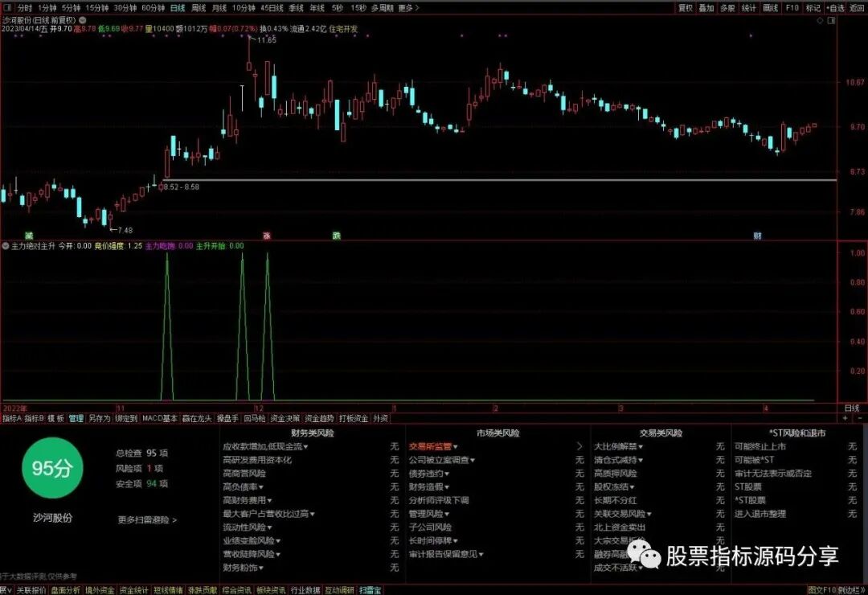Click the 减 marker under the chart
Screen dimensions: 868x595
coord(29,236)
